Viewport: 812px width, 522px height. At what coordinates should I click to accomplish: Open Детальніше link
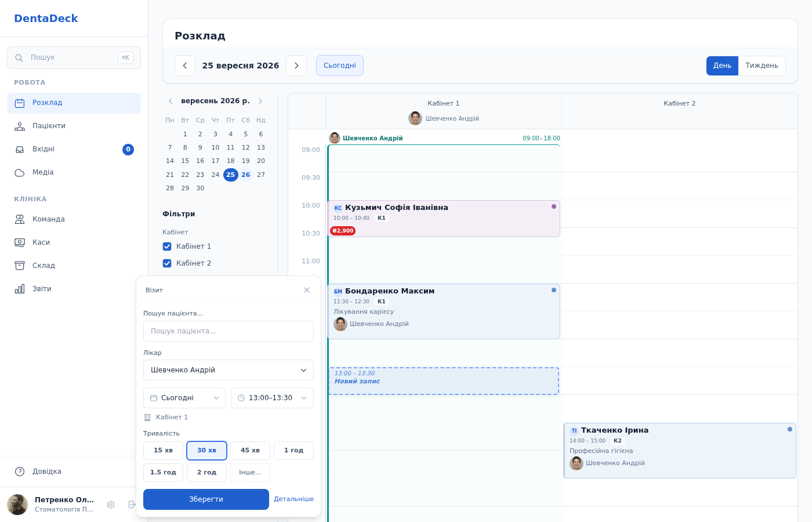click(x=293, y=499)
